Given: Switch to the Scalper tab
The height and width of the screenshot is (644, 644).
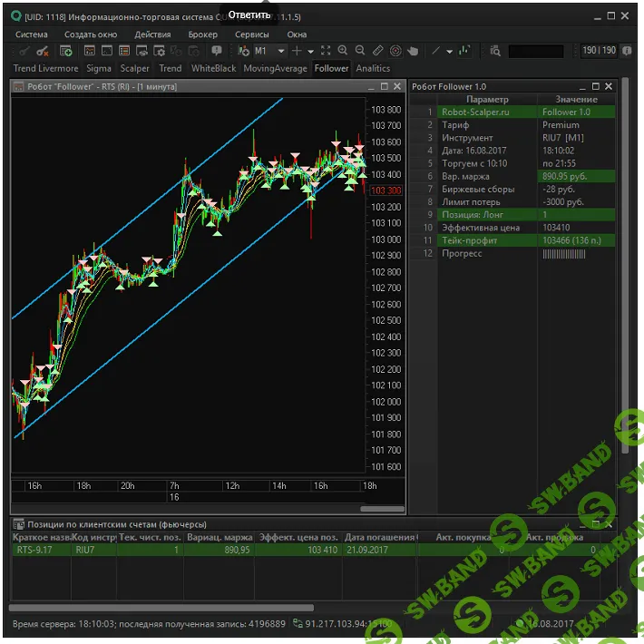Looking at the screenshot, I should tap(135, 68).
